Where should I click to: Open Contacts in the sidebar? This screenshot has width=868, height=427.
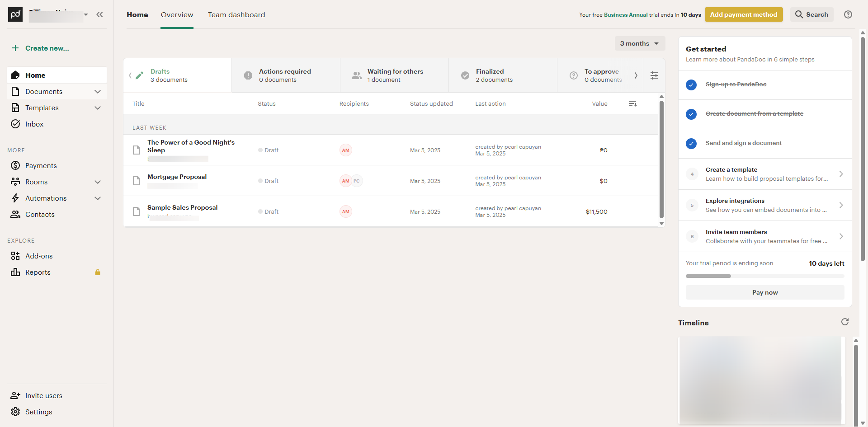[40, 215]
